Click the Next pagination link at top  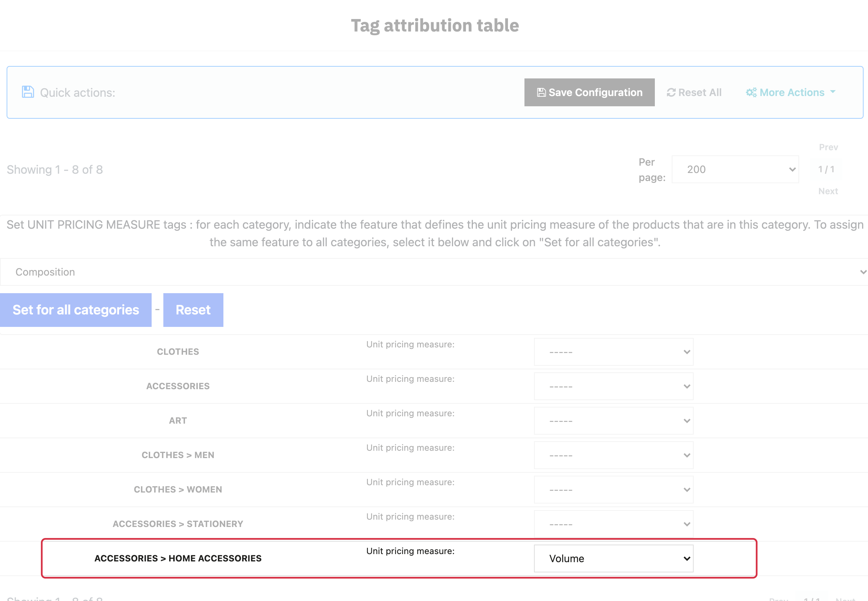(x=828, y=191)
